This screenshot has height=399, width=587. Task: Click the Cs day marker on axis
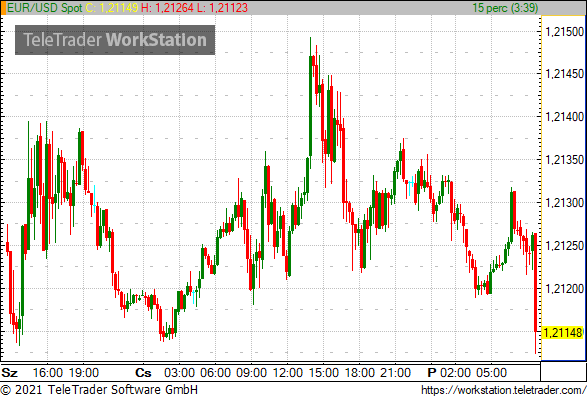tap(143, 373)
